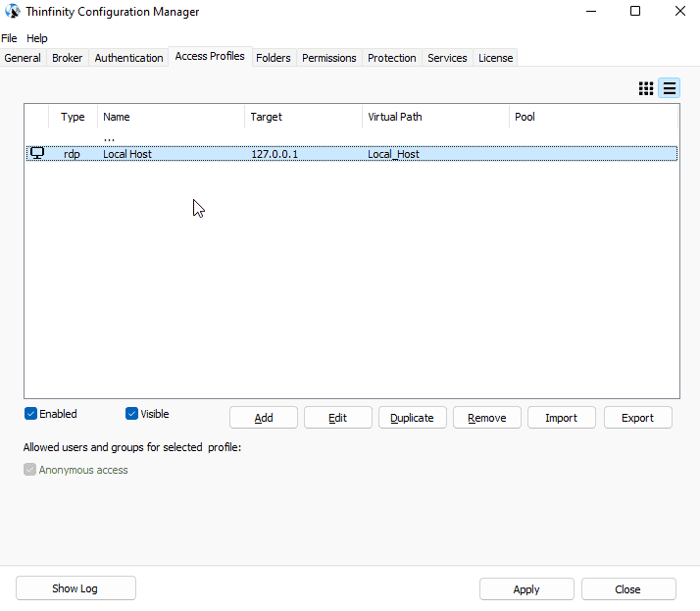
Task: View the License tab
Action: [x=495, y=58]
